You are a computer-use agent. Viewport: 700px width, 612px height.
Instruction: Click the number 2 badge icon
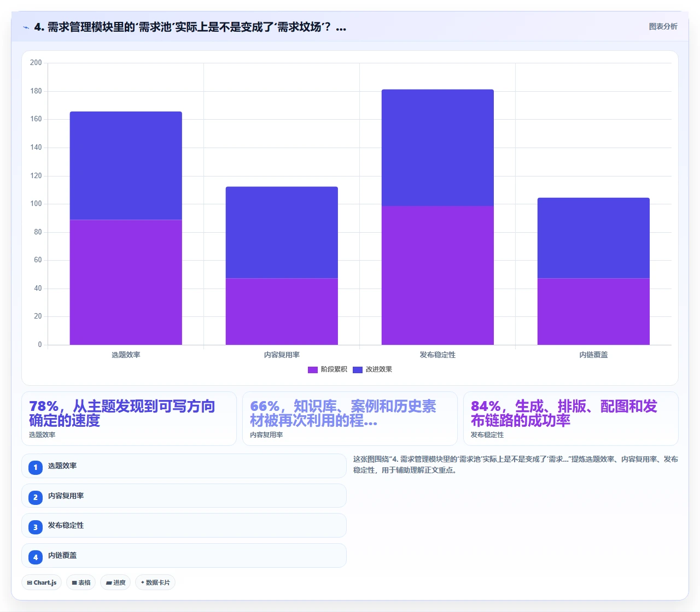(x=36, y=497)
